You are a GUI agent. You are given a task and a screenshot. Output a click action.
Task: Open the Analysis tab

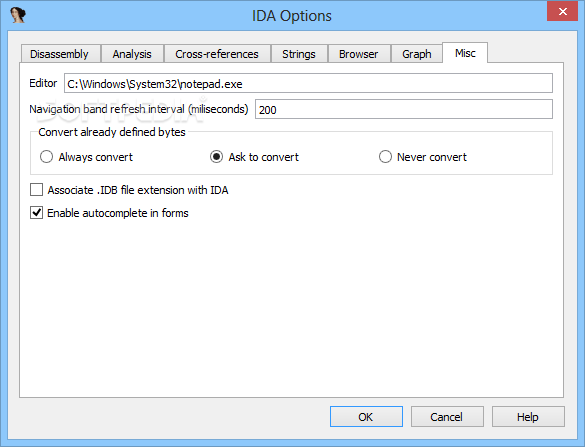pos(132,54)
